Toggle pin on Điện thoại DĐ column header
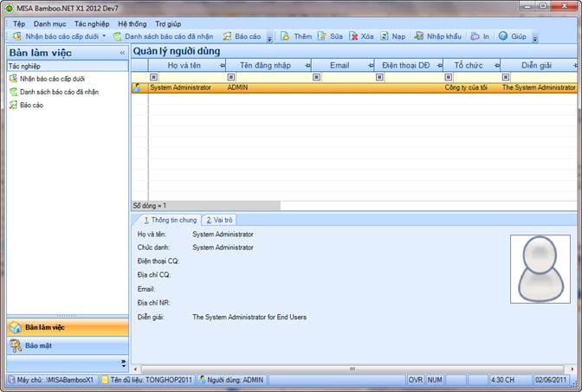582x392 pixels. (x=440, y=66)
